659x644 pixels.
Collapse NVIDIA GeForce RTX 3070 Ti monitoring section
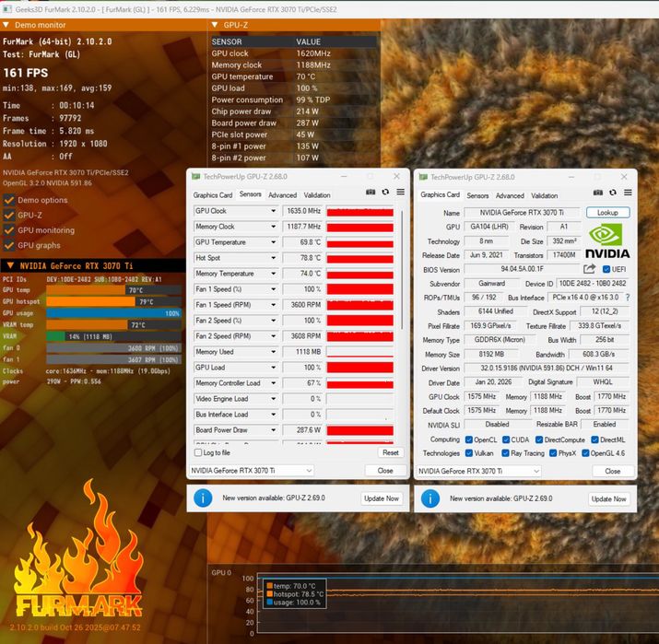click(x=10, y=265)
